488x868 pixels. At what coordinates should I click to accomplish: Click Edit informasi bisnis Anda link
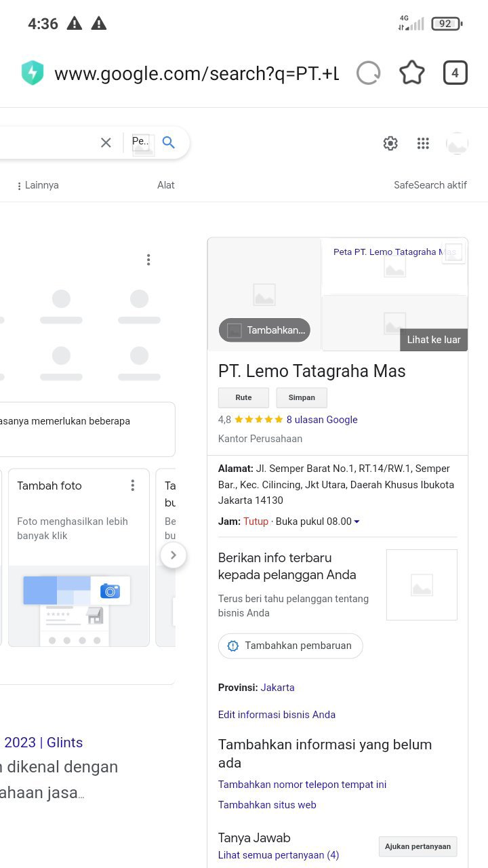point(277,715)
